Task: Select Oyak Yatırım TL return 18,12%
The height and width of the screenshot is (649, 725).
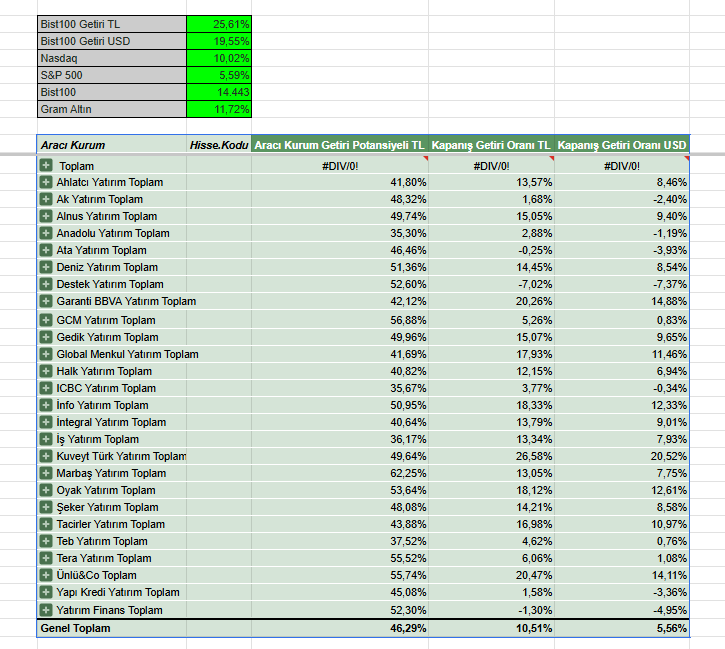Action: pyautogui.click(x=491, y=490)
